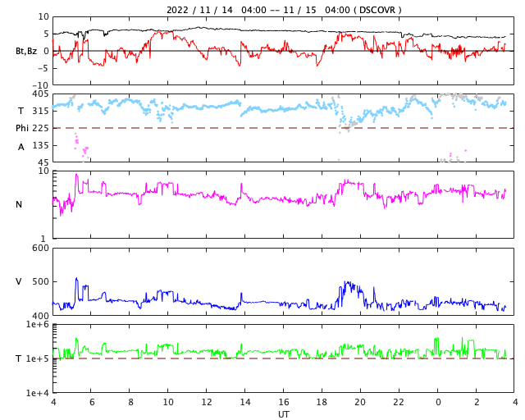Click the '14' hour tick on x-axis
The image size is (525, 420).
[x=245, y=402]
